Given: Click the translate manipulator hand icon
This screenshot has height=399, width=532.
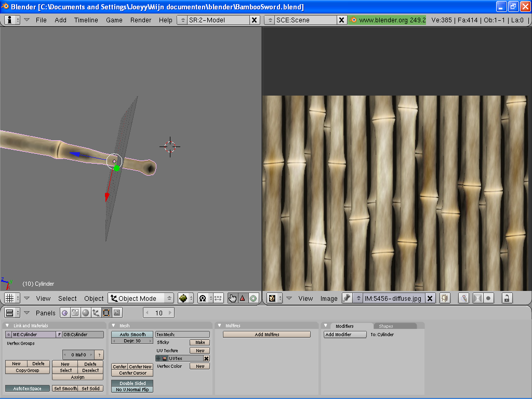Looking at the screenshot, I should coord(232,298).
